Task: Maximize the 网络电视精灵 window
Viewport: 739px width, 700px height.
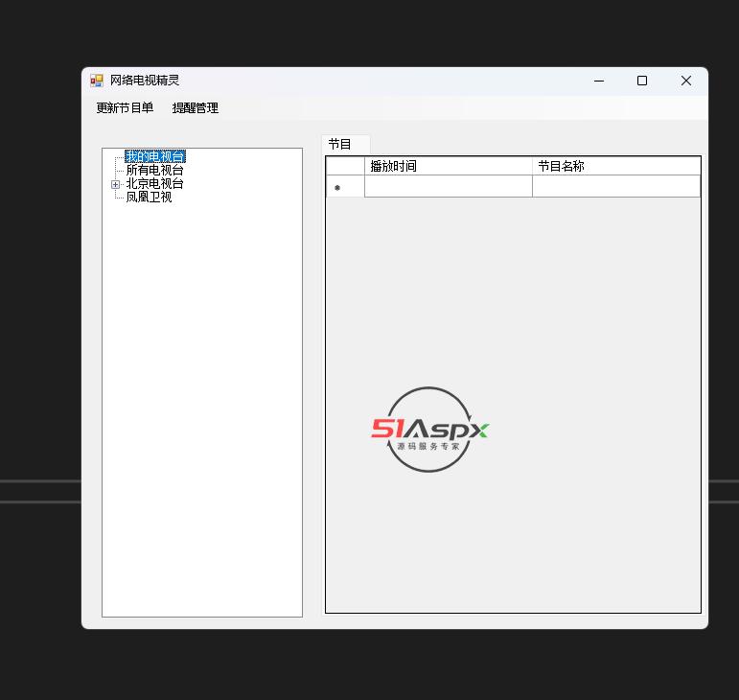Action: pos(642,82)
